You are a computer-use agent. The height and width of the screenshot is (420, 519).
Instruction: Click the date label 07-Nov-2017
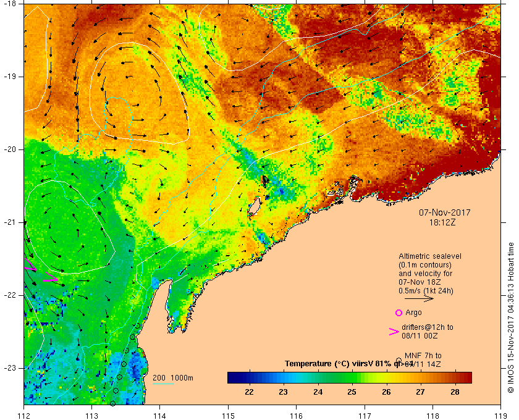(444, 212)
